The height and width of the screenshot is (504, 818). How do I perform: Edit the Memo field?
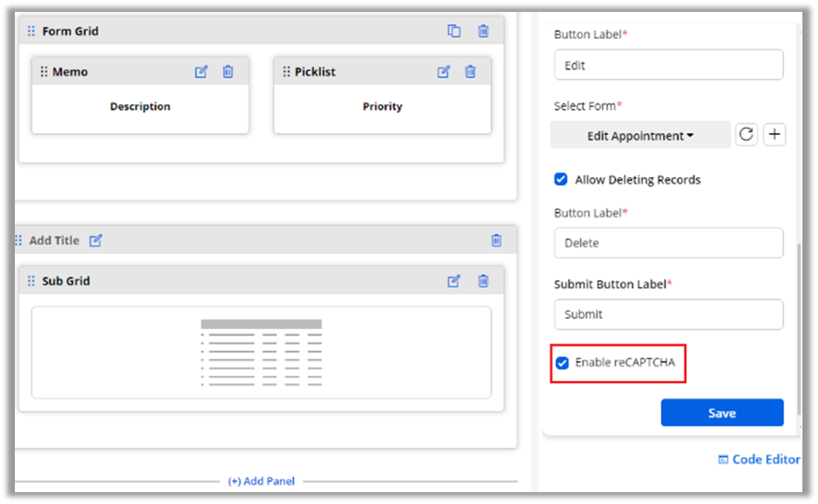[x=201, y=72]
